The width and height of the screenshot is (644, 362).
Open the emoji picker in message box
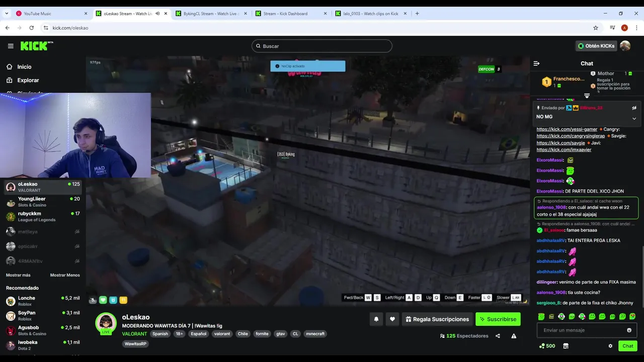(x=629, y=330)
